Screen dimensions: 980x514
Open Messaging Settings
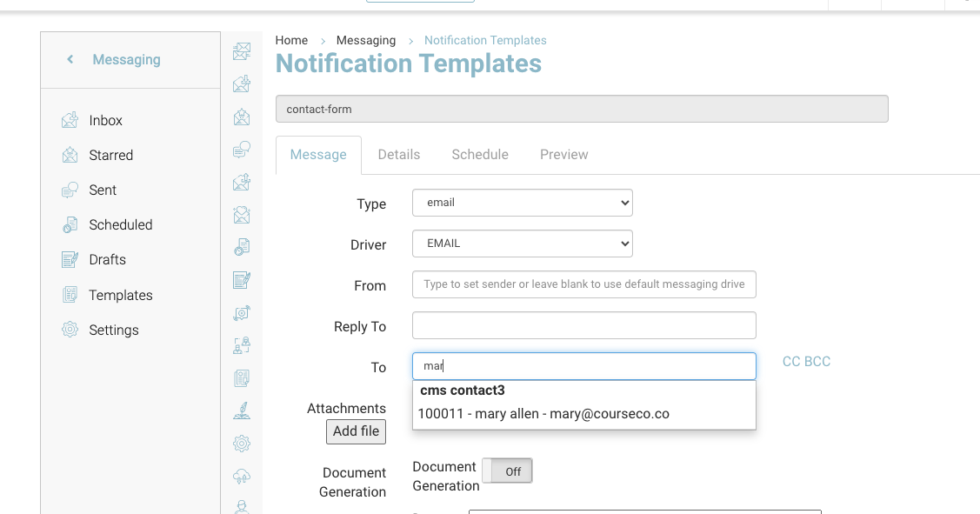113,330
